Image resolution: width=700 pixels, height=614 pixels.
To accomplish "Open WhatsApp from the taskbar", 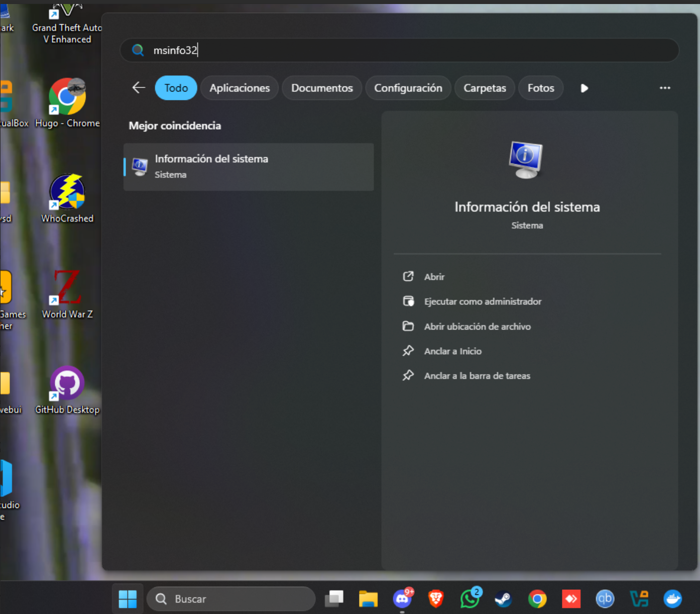I will (470, 599).
